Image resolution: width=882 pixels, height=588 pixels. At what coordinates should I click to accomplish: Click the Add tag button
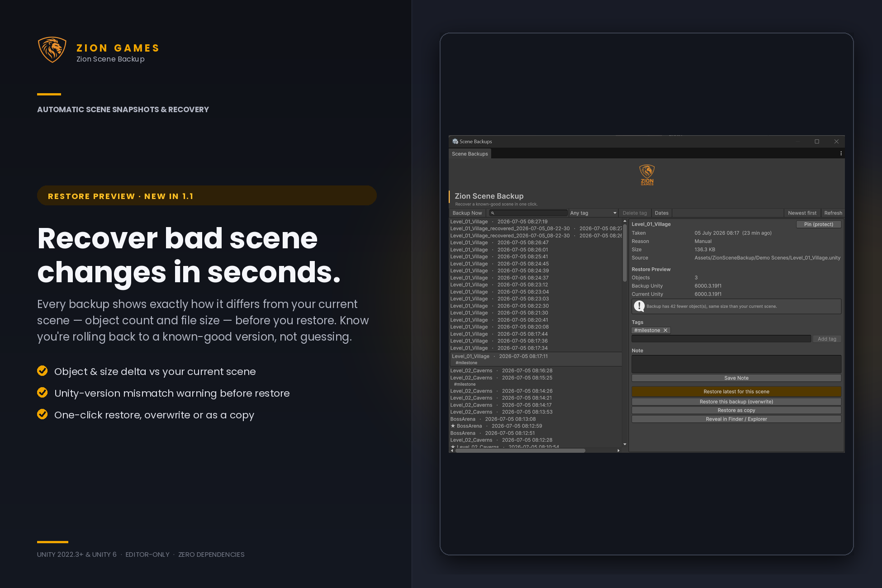coord(827,339)
